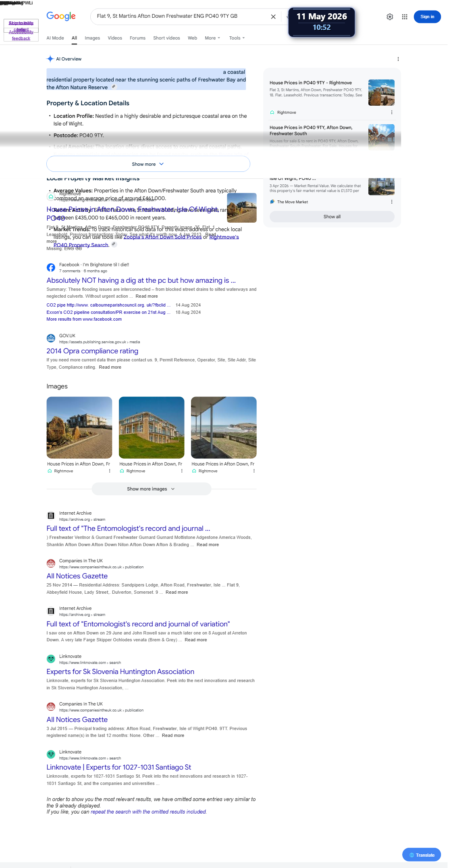The height and width of the screenshot is (868, 453).
Task: Open the Google logo homepage link
Action: 61,16
